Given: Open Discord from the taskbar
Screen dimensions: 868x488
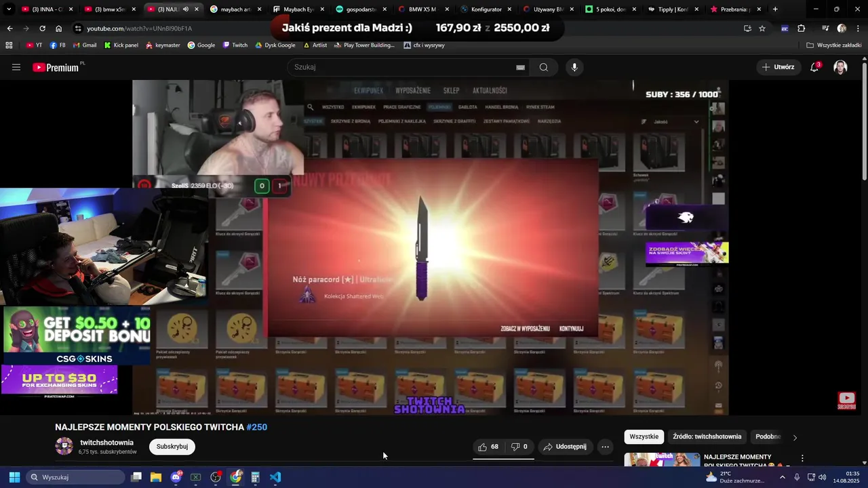Looking at the screenshot, I should [x=176, y=477].
